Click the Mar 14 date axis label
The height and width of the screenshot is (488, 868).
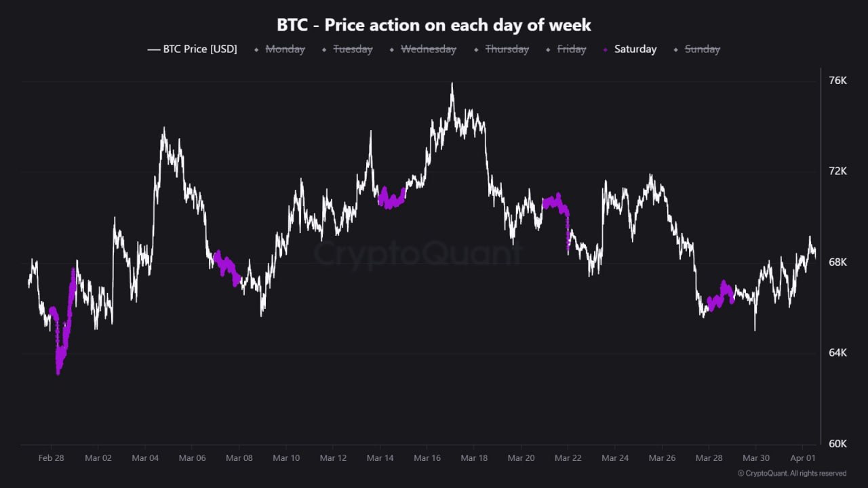(x=380, y=458)
